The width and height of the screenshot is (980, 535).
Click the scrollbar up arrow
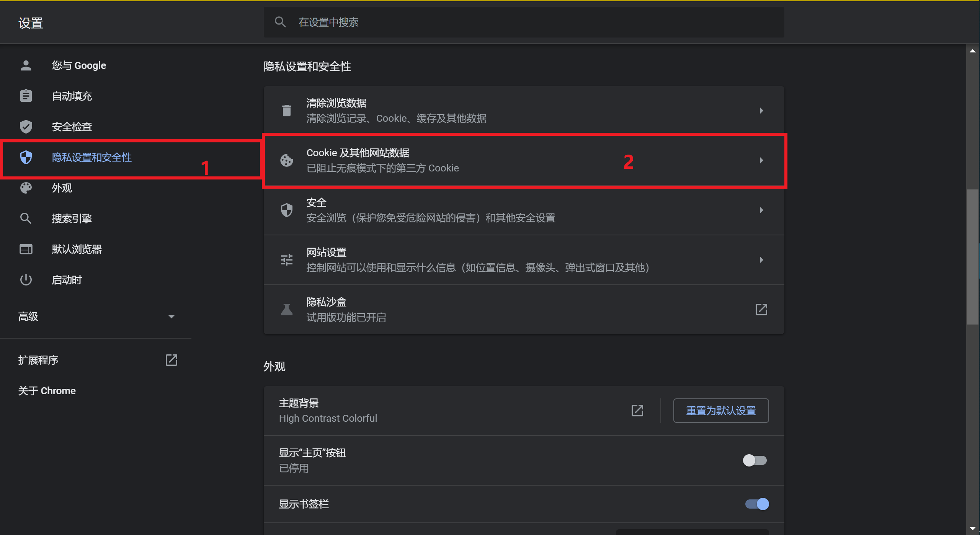(x=973, y=51)
